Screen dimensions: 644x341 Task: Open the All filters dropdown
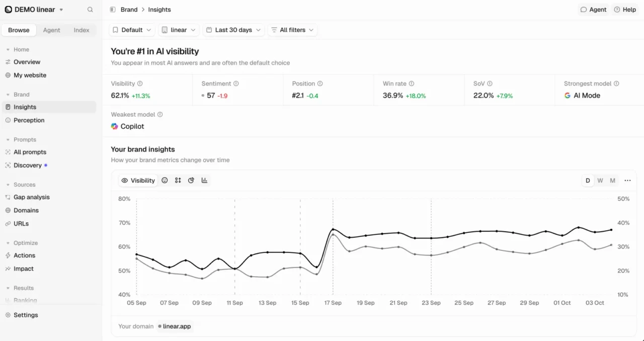[292, 30]
